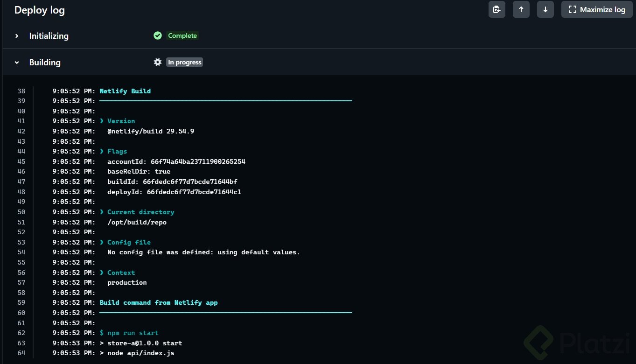Click the Current directory log heading
Screen dimensions: 636x364
[140, 212]
